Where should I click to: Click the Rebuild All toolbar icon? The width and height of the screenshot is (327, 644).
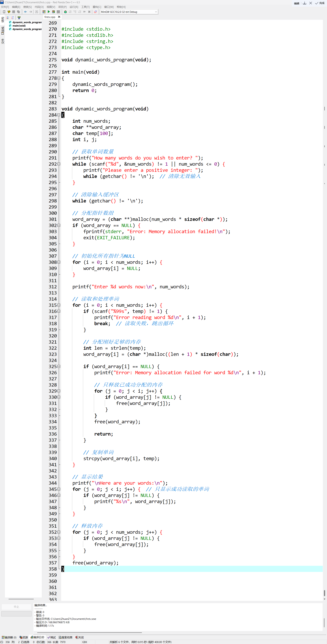click(58, 12)
